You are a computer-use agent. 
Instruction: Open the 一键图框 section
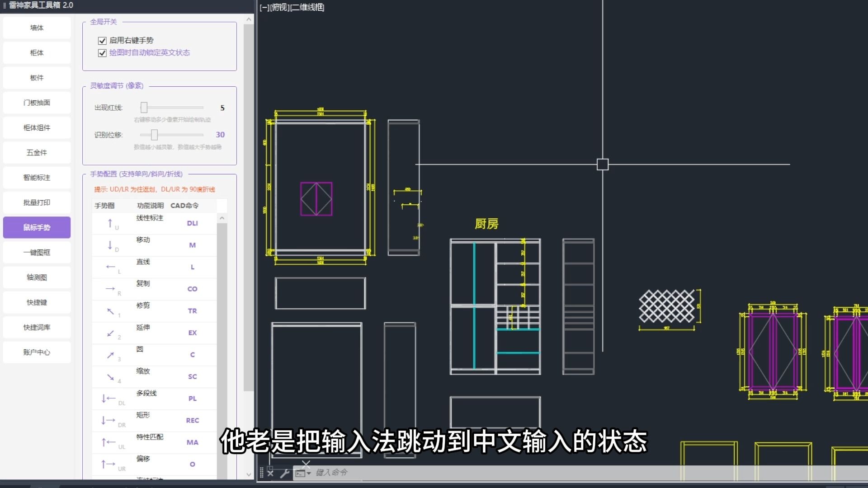point(37,253)
